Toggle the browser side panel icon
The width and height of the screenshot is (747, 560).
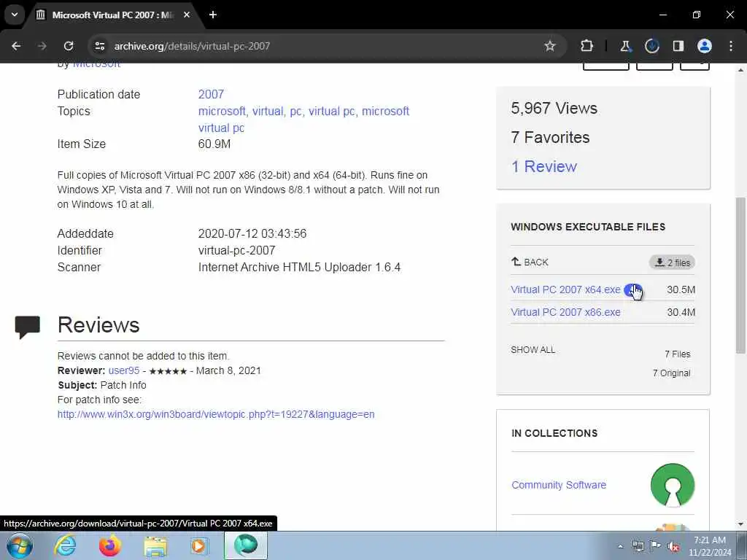click(678, 46)
